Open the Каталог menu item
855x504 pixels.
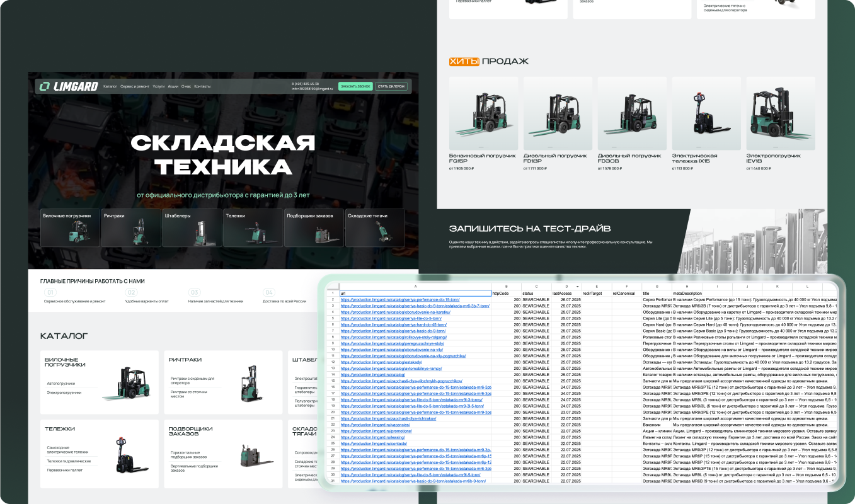110,86
